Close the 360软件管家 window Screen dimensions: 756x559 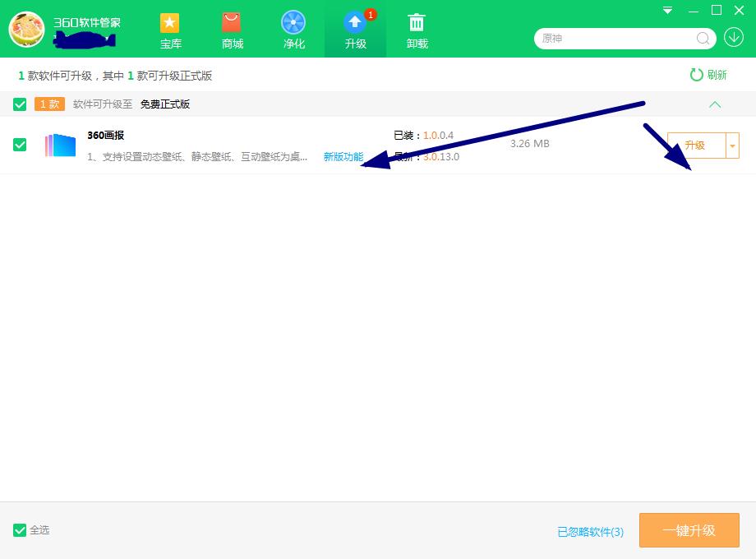pyautogui.click(x=739, y=10)
